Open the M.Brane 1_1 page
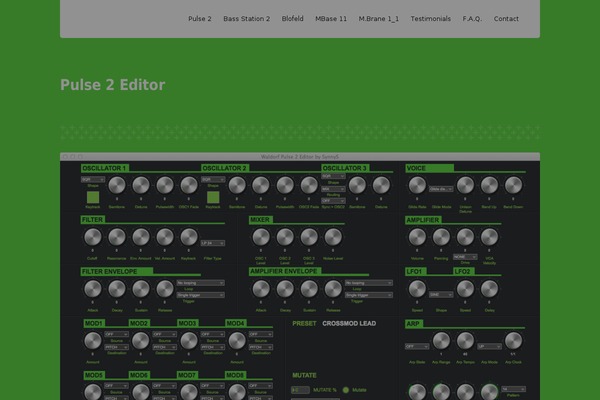Viewport: 600px width, 400px height. pyautogui.click(x=378, y=19)
